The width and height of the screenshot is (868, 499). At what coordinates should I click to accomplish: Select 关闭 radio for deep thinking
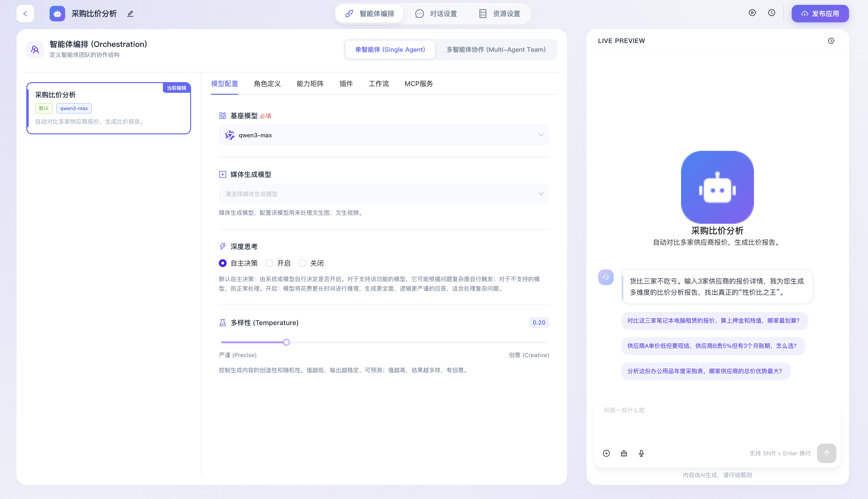point(302,263)
